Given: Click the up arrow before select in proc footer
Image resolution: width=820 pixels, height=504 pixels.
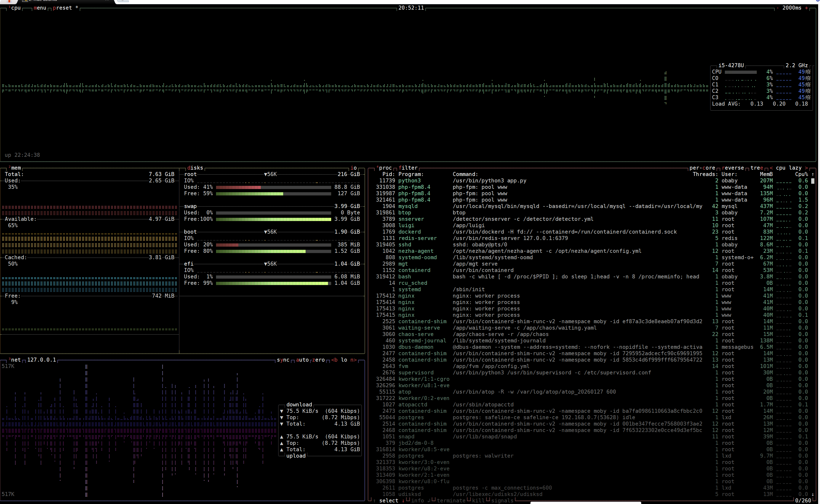Looking at the screenshot, I should [x=374, y=501].
